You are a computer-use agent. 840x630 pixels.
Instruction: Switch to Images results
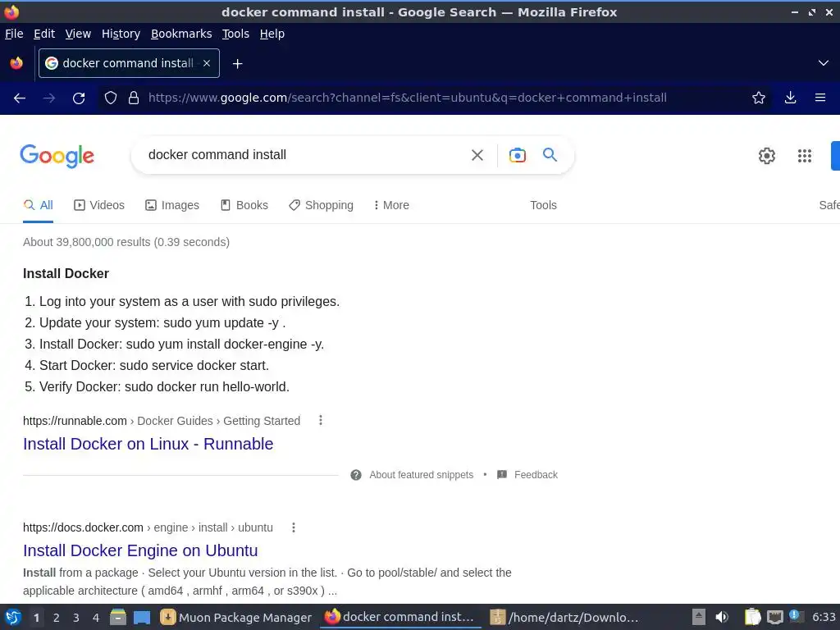172,205
